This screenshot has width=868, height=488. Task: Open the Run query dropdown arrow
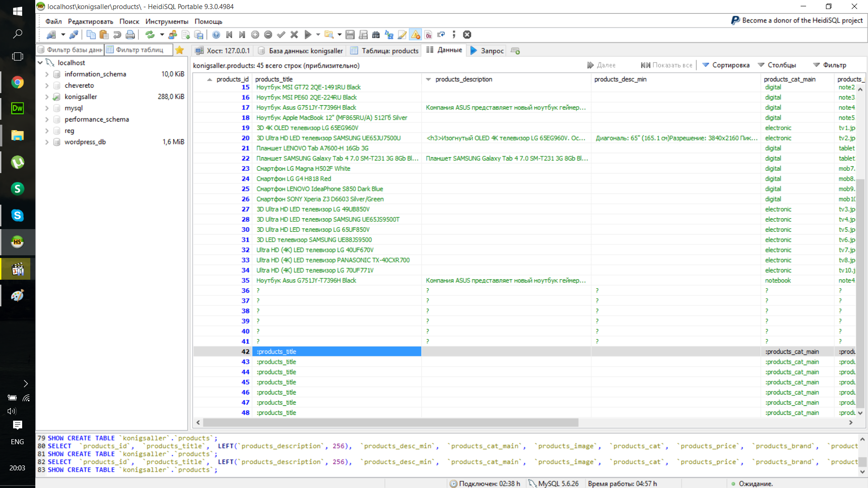point(318,35)
